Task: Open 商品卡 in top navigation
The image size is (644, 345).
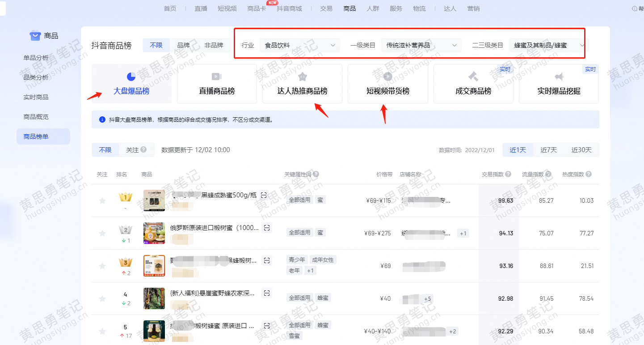Action: [257, 9]
